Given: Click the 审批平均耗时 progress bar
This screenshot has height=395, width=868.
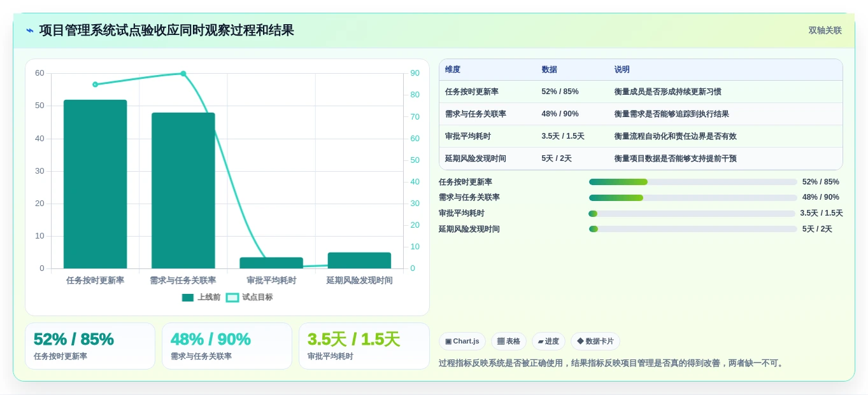Looking at the screenshot, I should coord(692,214).
